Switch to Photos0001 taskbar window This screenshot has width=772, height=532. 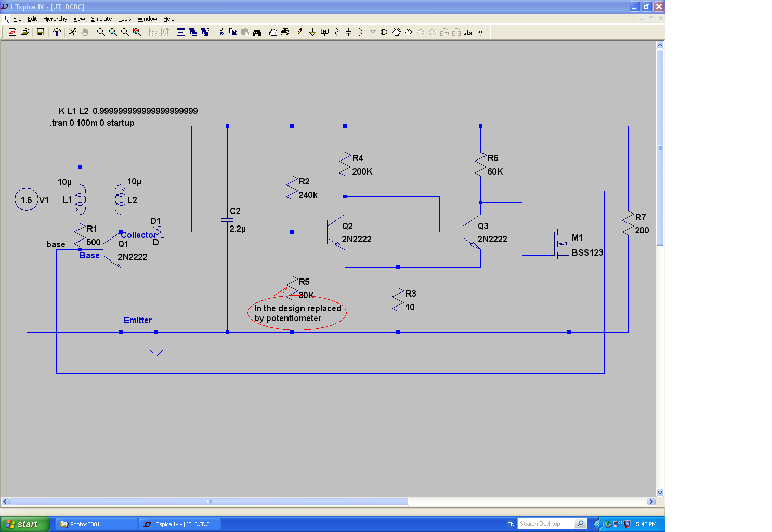(96, 524)
